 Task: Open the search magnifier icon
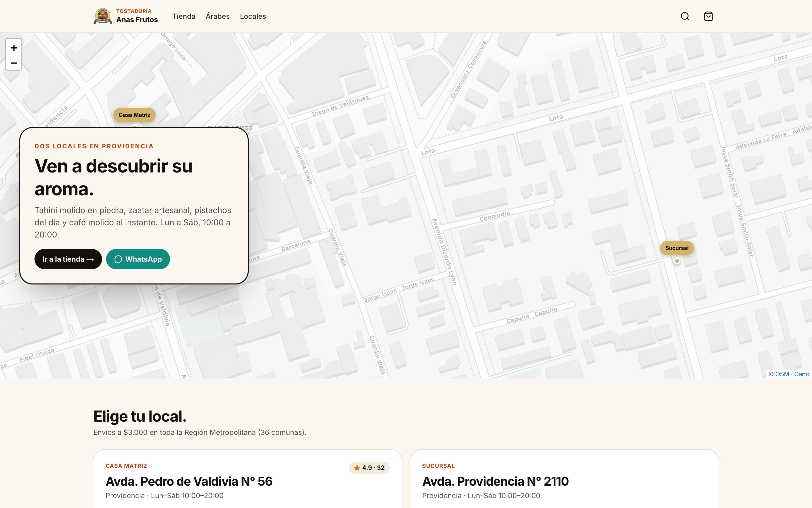tap(685, 16)
